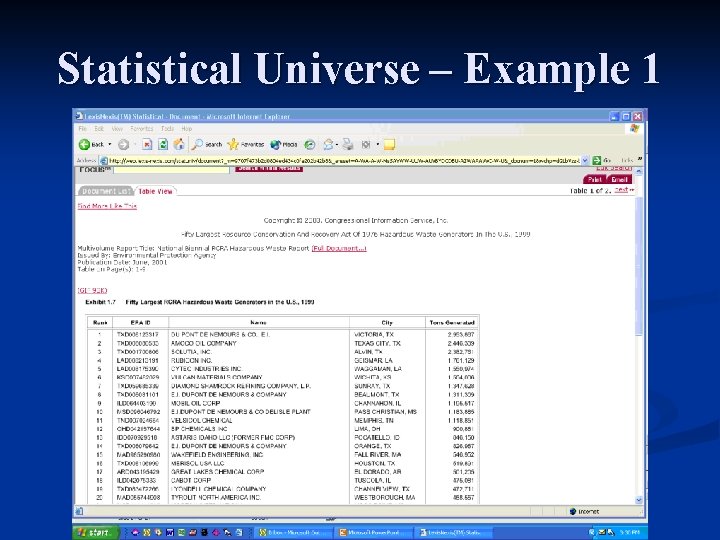Switch to Inbox - Microsoft Outlook taskbar button
The image size is (720, 540).
(293, 533)
